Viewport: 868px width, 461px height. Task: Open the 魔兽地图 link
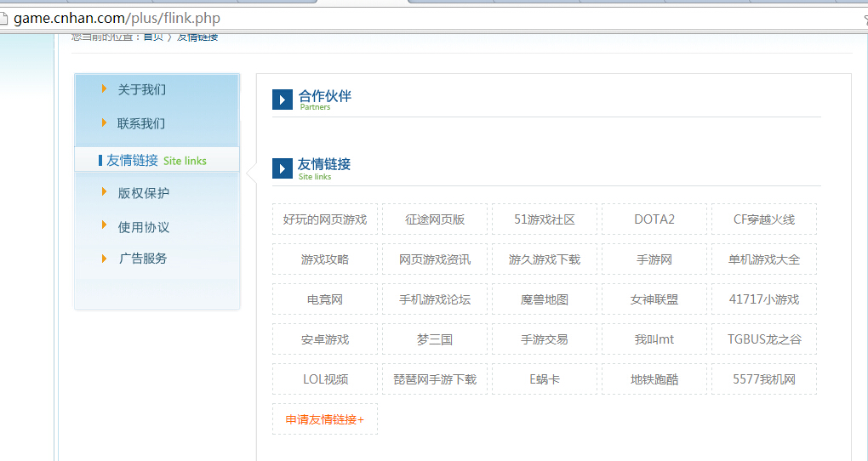[x=545, y=299]
